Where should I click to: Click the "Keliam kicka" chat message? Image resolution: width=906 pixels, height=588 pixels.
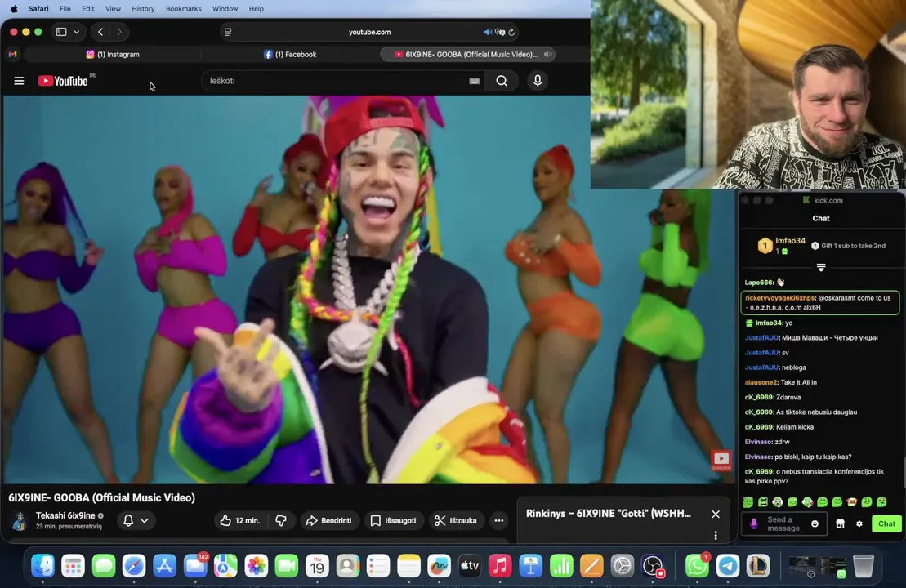(x=794, y=427)
